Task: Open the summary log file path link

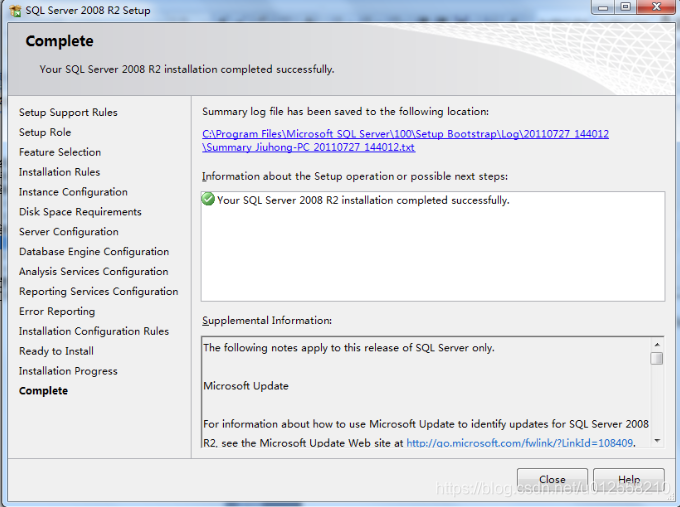Action: pyautogui.click(x=405, y=141)
